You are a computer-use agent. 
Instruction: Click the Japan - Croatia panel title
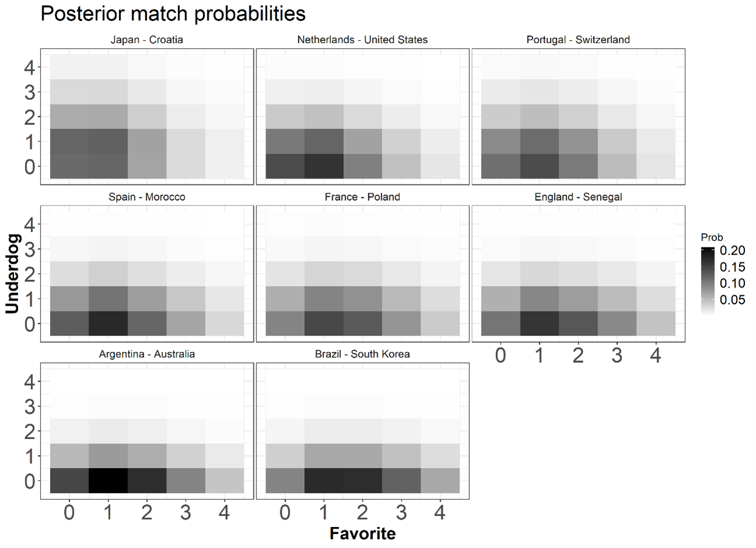coord(147,40)
